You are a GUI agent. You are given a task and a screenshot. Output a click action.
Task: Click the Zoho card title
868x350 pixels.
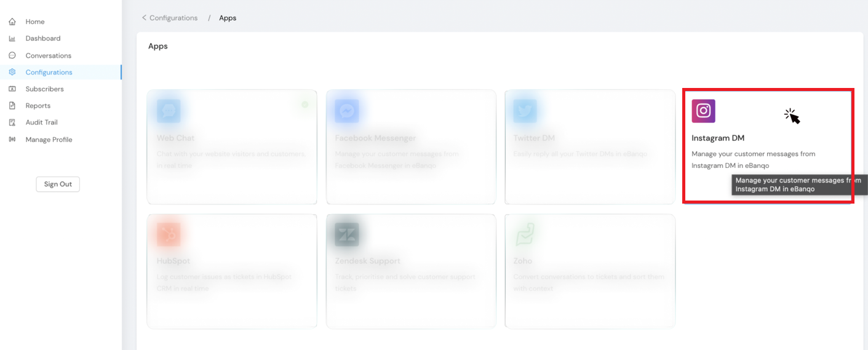point(523,261)
